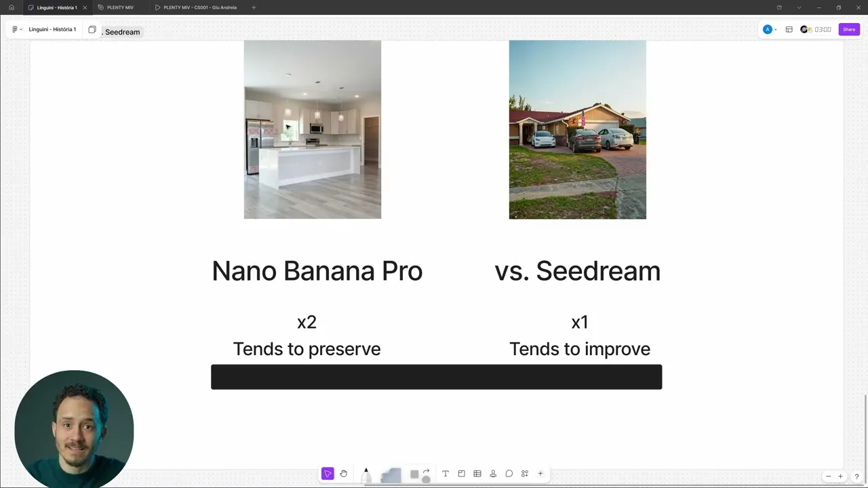Select the Move cursor tool
The height and width of the screenshot is (488, 868).
pos(328,474)
